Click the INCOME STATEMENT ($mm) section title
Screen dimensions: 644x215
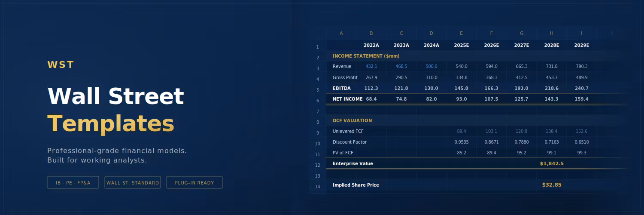[366, 56]
